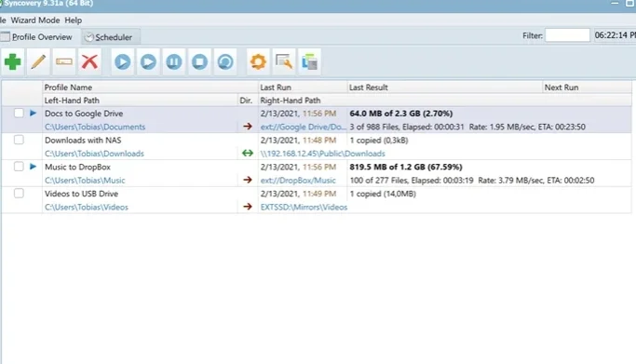Sort by Last Result column header

445,88
